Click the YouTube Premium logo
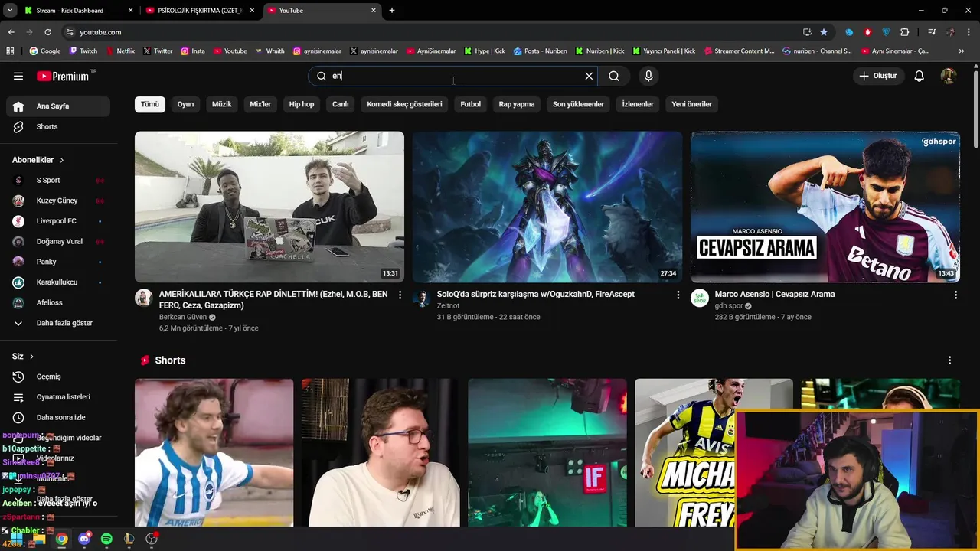 [x=64, y=76]
